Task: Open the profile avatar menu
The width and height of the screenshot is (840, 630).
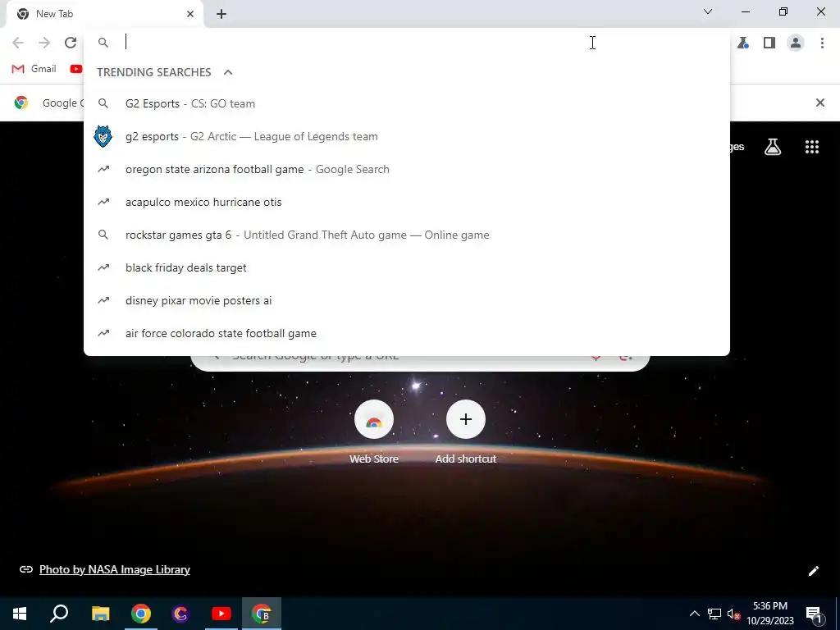Action: [x=796, y=43]
